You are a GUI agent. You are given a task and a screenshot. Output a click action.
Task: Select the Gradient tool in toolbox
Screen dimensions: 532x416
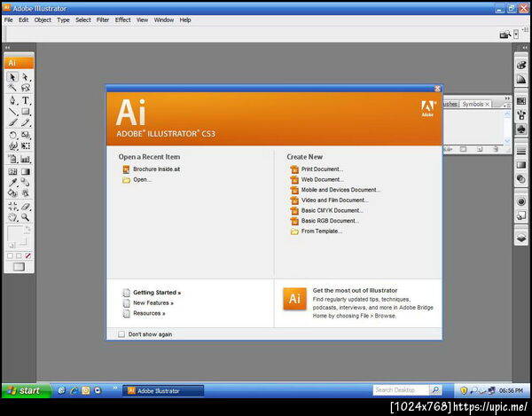point(26,172)
